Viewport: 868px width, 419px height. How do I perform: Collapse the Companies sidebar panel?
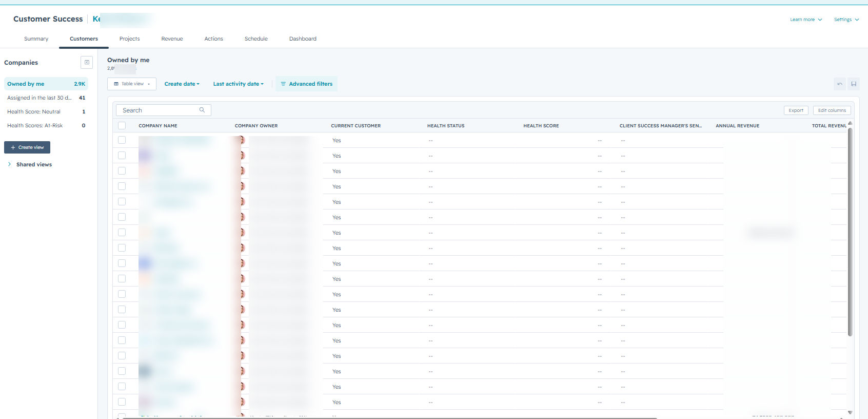click(x=87, y=63)
